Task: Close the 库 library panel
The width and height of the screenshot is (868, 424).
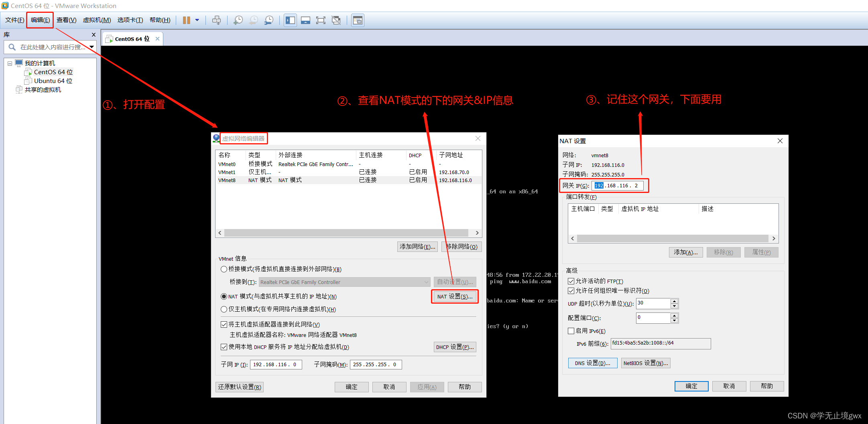Action: [94, 35]
